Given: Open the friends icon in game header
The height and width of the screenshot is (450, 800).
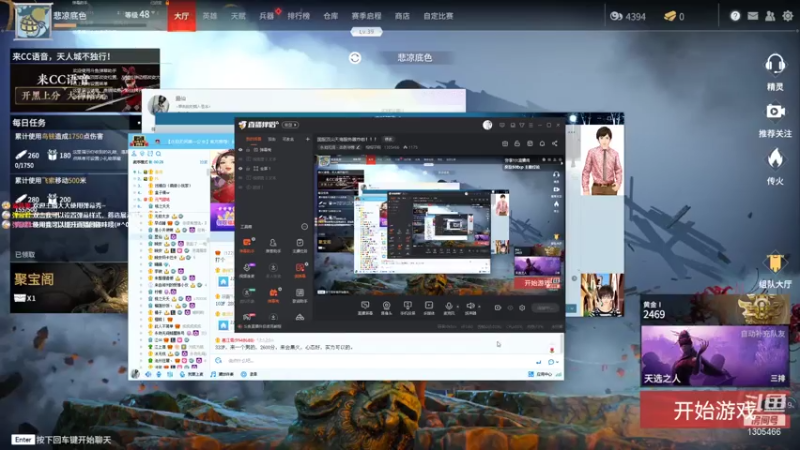Looking at the screenshot, I should 770,16.
